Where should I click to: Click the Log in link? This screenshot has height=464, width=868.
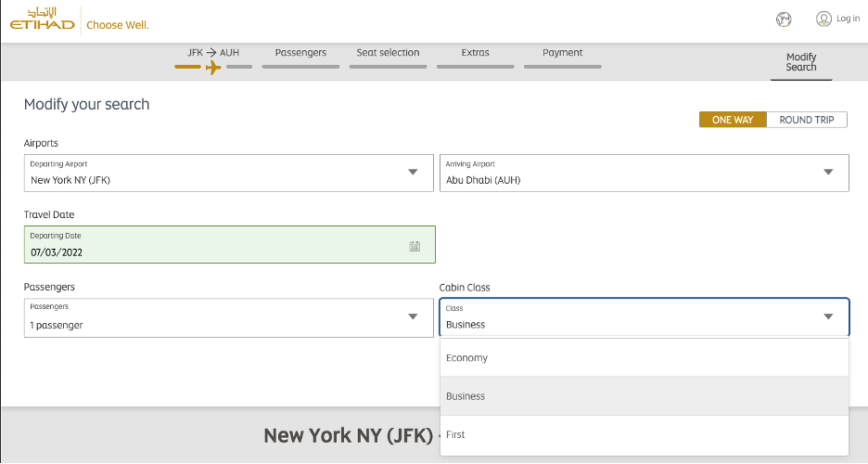tap(849, 19)
